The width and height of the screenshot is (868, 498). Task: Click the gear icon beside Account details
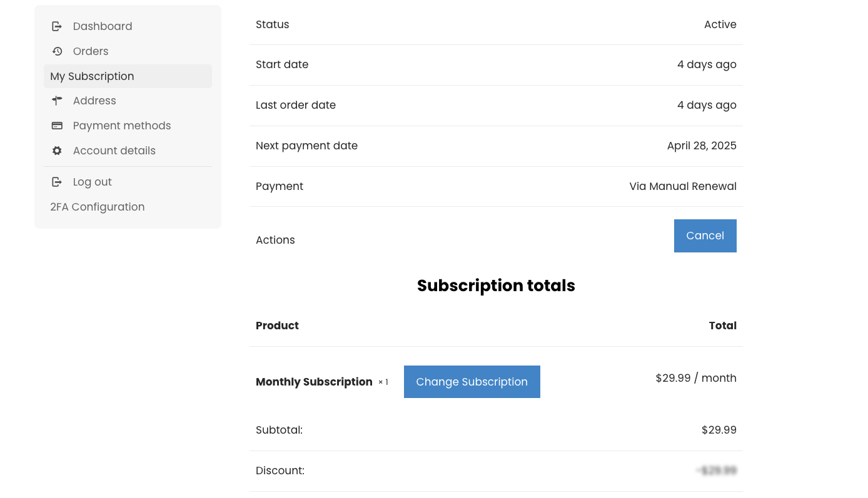point(57,151)
